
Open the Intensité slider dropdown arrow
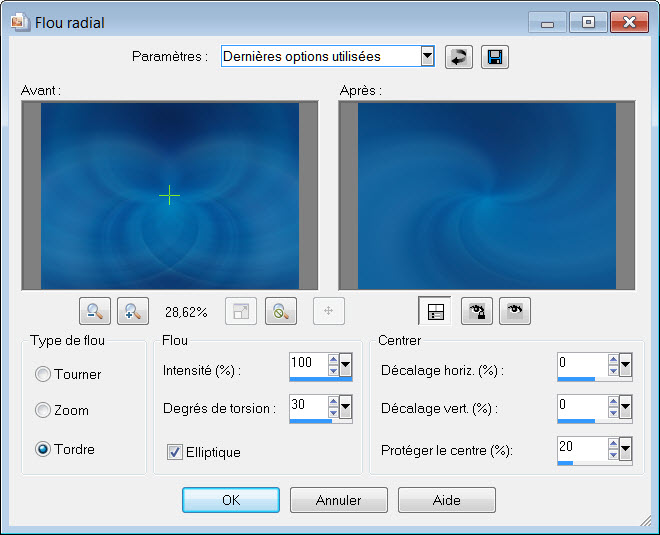click(x=345, y=365)
